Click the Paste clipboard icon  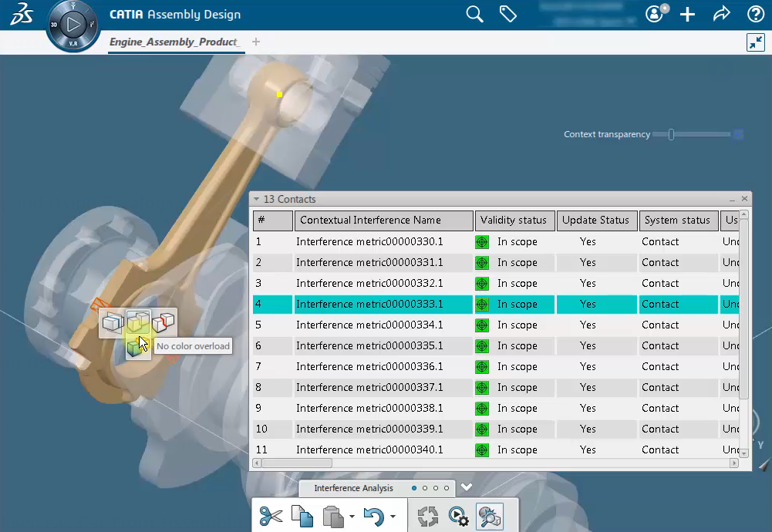(x=333, y=517)
